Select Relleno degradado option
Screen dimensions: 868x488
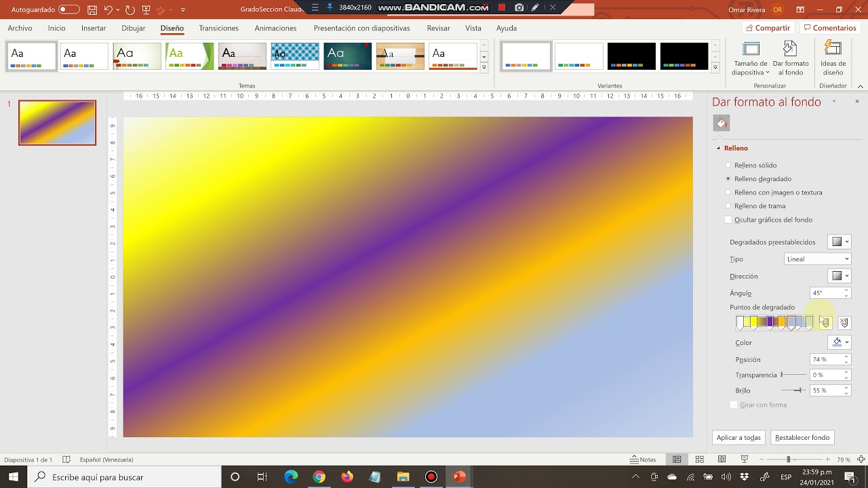pos(758,179)
